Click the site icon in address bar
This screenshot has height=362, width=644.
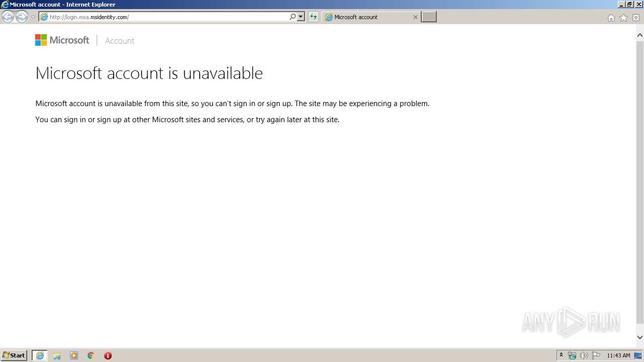44,17
